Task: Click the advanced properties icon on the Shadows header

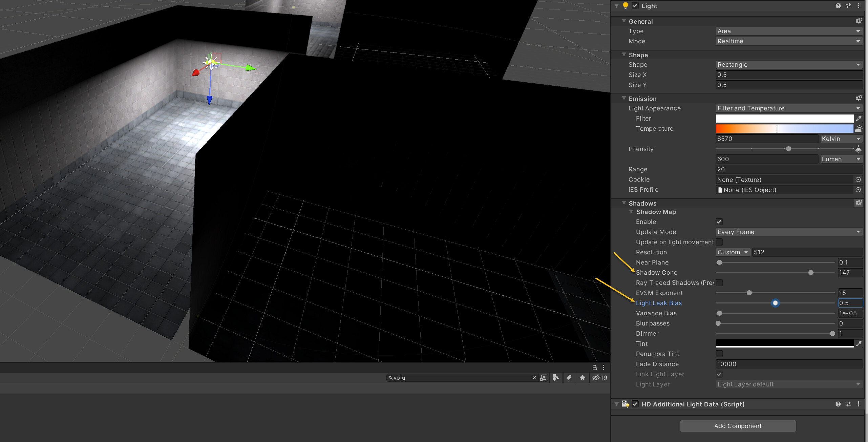Action: tap(859, 203)
